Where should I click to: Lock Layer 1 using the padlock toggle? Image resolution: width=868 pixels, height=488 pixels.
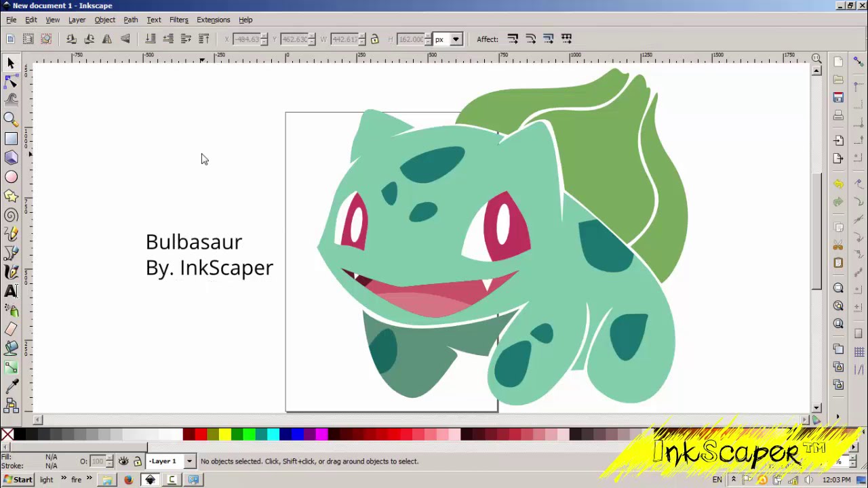(138, 461)
